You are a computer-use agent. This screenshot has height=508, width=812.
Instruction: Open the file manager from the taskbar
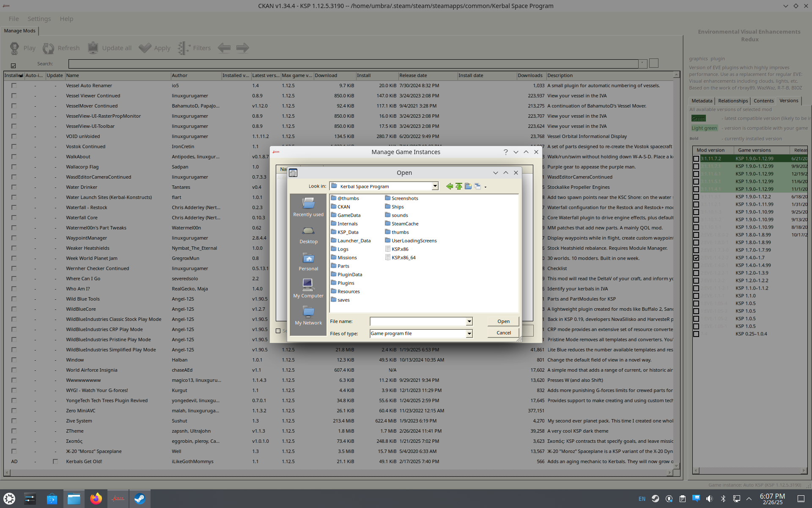[74, 499]
